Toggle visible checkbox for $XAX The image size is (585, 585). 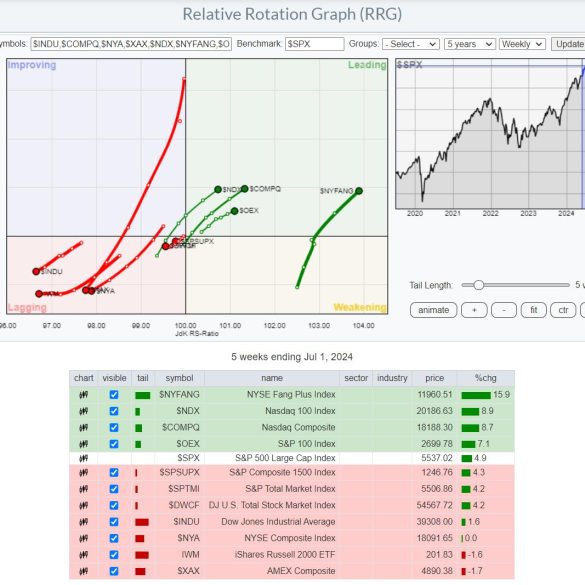pyautogui.click(x=114, y=571)
